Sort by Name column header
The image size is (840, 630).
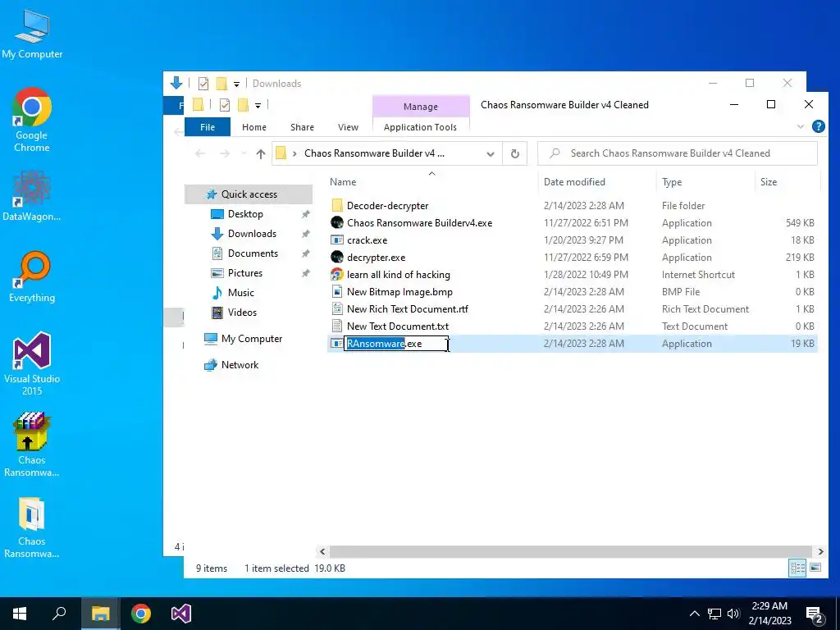click(431, 182)
